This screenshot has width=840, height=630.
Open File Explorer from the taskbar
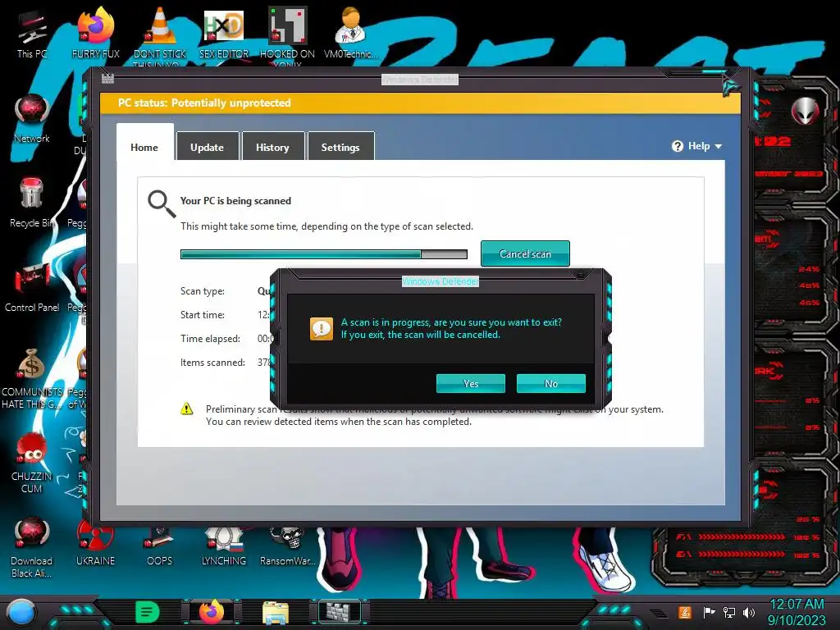(x=276, y=613)
